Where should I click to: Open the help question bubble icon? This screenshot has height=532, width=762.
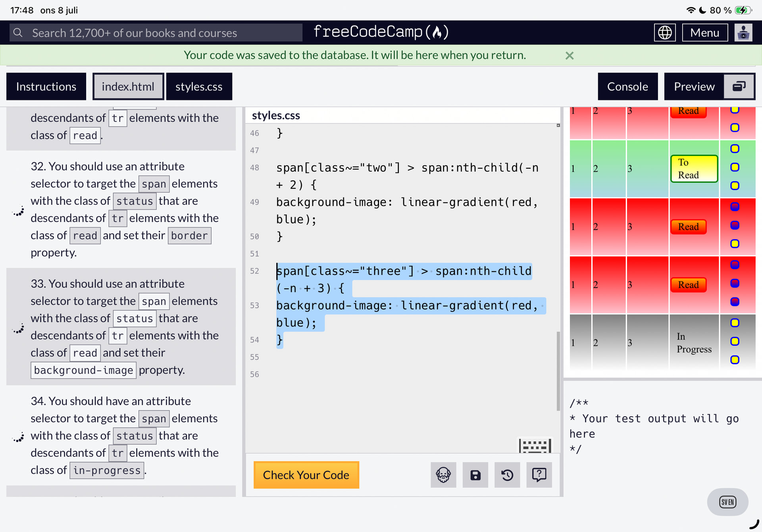539,475
